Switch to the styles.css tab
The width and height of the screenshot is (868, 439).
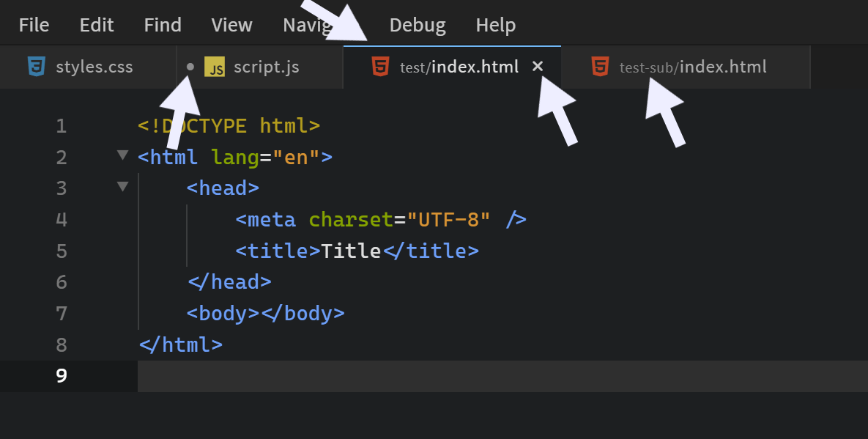point(95,67)
